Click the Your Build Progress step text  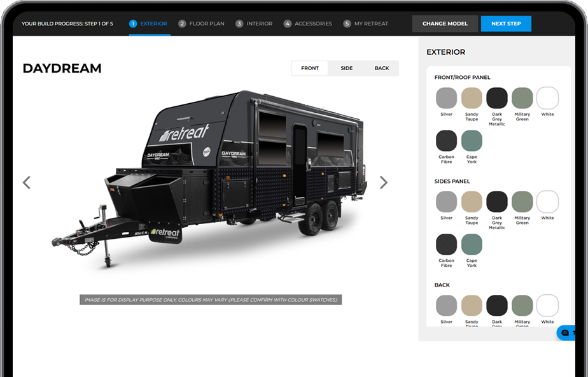(67, 24)
